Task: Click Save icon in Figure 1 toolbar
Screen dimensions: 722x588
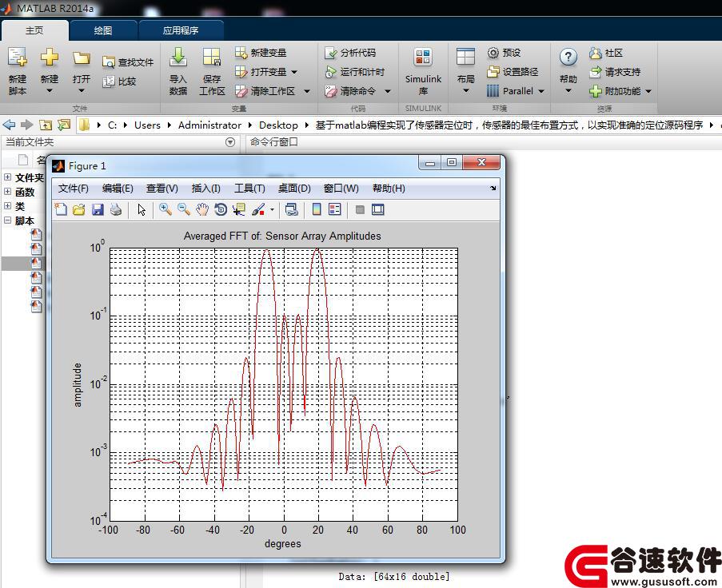Action: click(98, 210)
